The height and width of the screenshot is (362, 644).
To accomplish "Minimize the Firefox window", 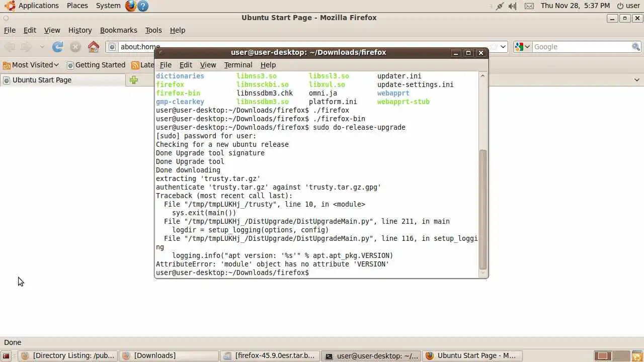I will point(612,18).
